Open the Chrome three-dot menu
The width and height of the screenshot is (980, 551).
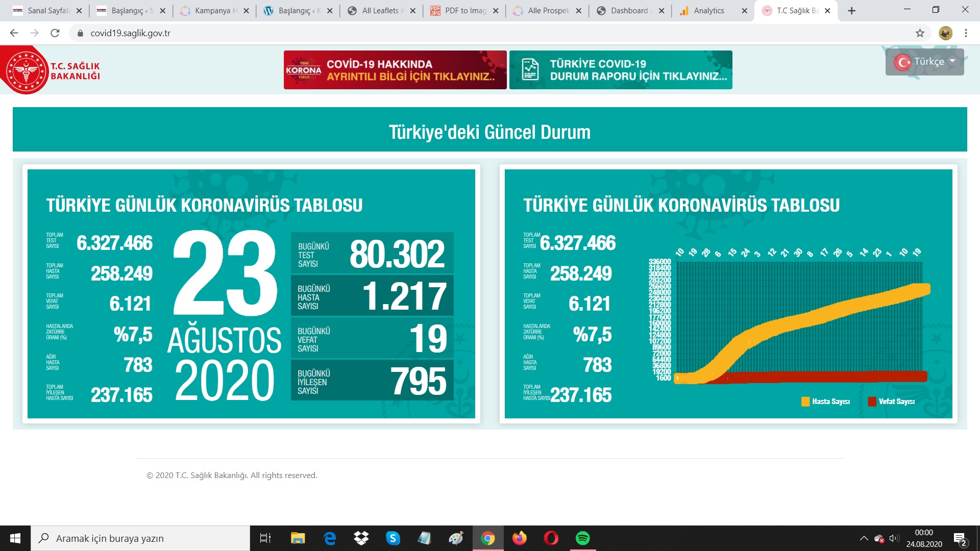(x=966, y=33)
